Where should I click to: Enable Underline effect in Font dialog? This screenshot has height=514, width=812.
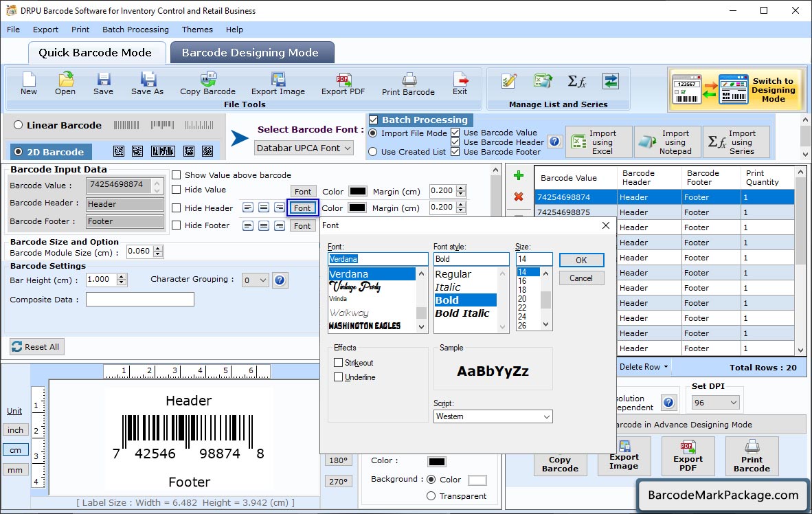click(339, 377)
